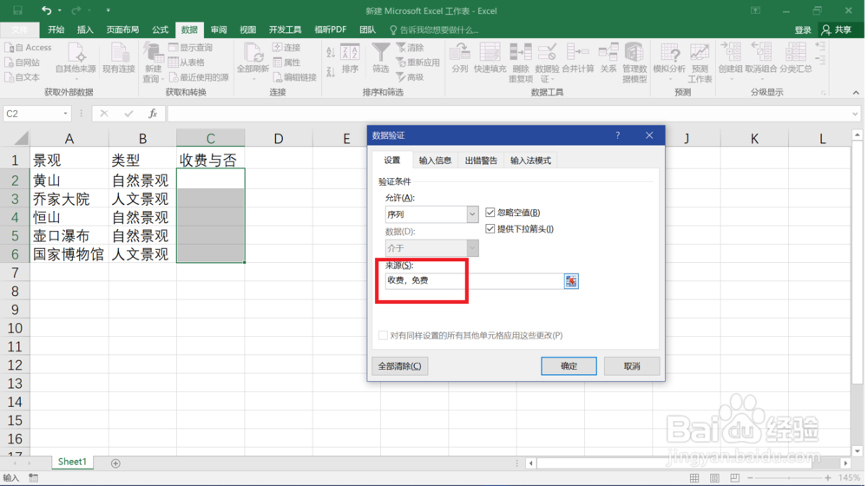Click column D header
Image resolution: width=868 pixels, height=486 pixels.
pos(279,138)
